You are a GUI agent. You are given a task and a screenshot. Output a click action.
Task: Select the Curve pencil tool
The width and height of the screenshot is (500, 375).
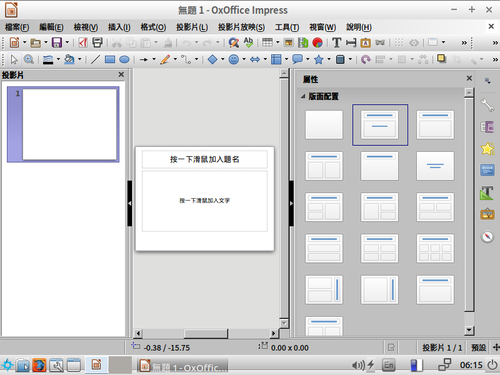coord(165,60)
